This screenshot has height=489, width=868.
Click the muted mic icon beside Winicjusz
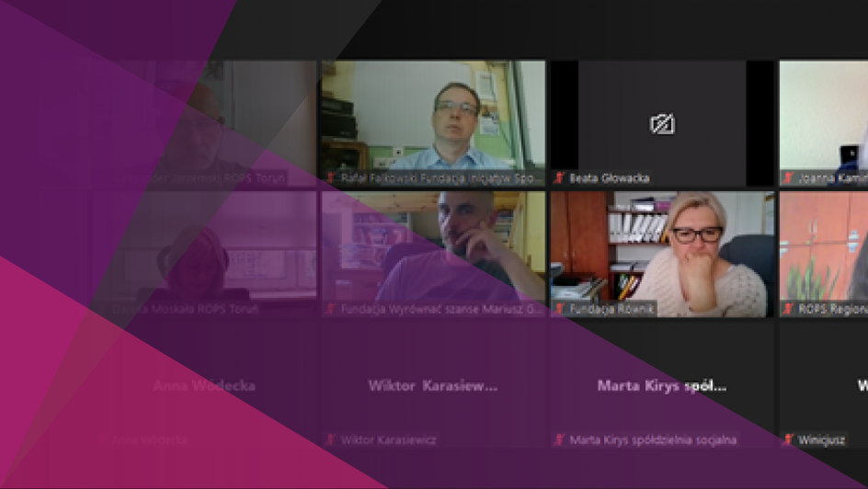(788, 439)
